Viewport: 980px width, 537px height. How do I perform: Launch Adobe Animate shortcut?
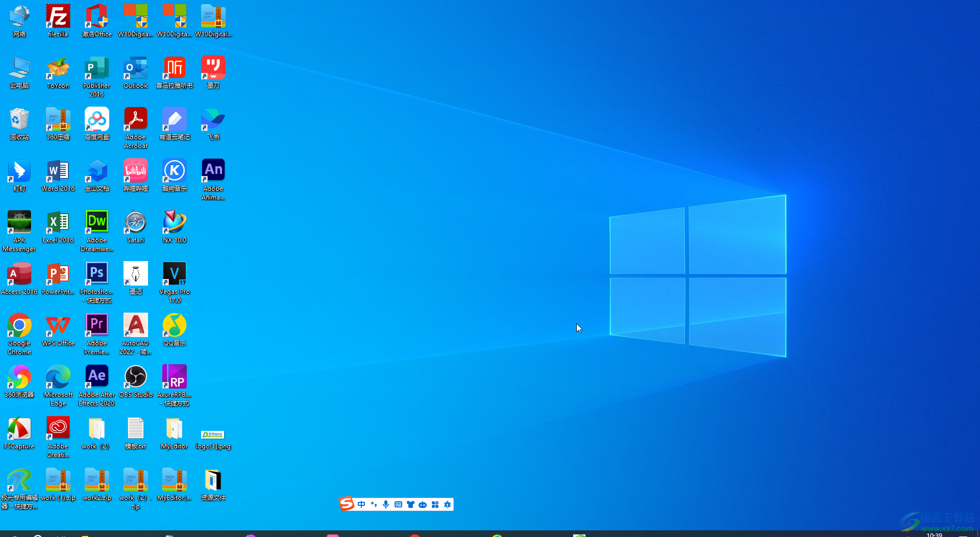click(213, 180)
